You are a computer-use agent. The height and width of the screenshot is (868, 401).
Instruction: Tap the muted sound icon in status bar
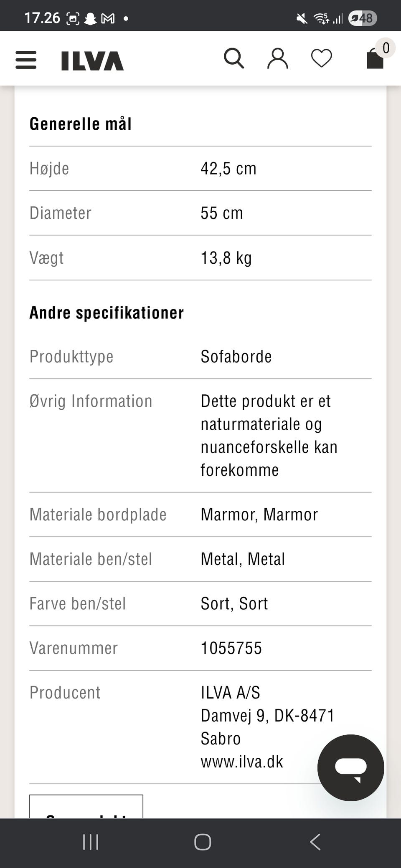pyautogui.click(x=302, y=19)
